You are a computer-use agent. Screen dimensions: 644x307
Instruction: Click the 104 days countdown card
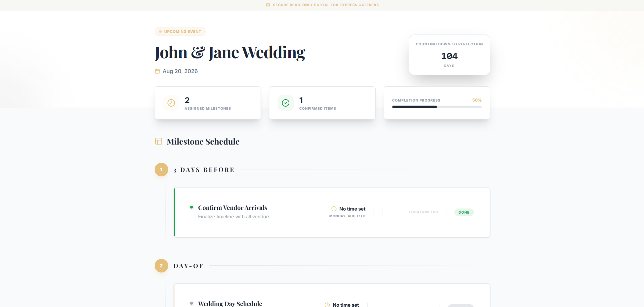click(x=449, y=55)
